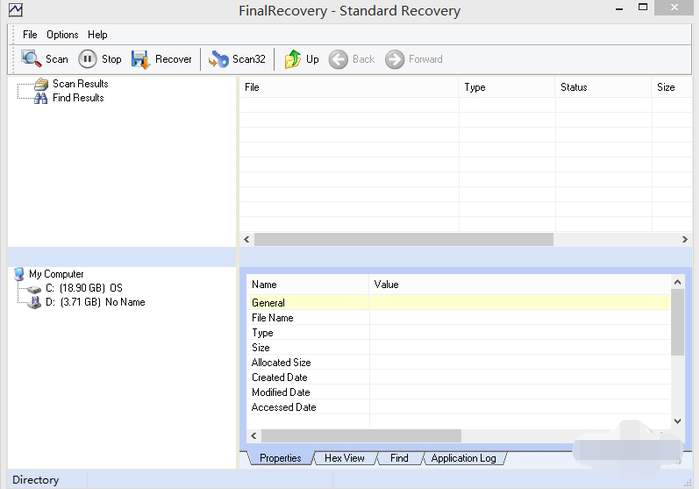Image resolution: width=699 pixels, height=489 pixels.
Task: Click properties panel scroll down arrow
Action: [x=678, y=421]
